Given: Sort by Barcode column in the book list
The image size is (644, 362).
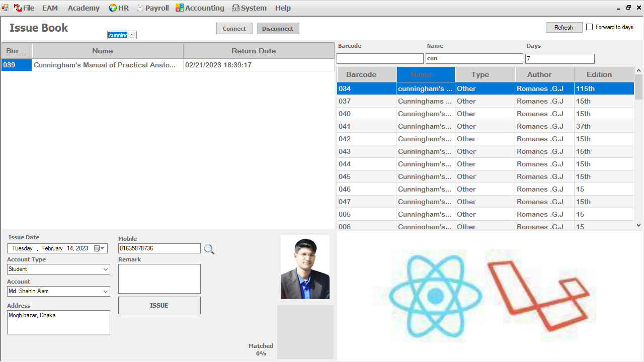Looking at the screenshot, I should pos(366,74).
